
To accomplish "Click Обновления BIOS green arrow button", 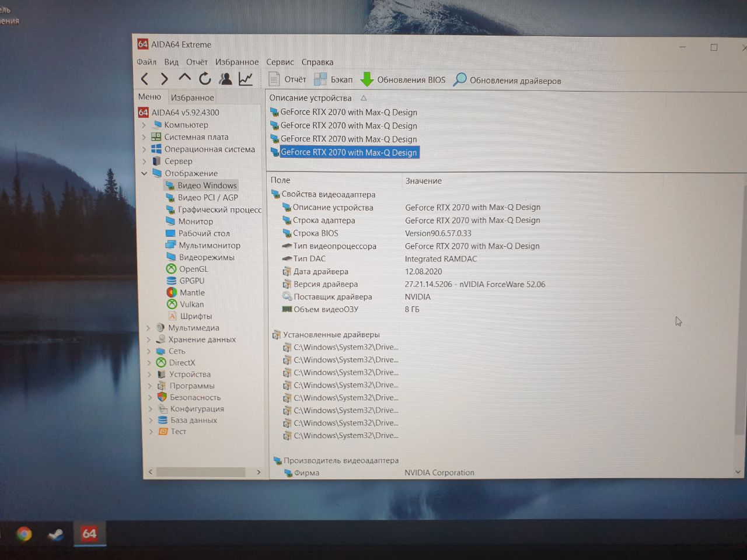I will pyautogui.click(x=403, y=79).
